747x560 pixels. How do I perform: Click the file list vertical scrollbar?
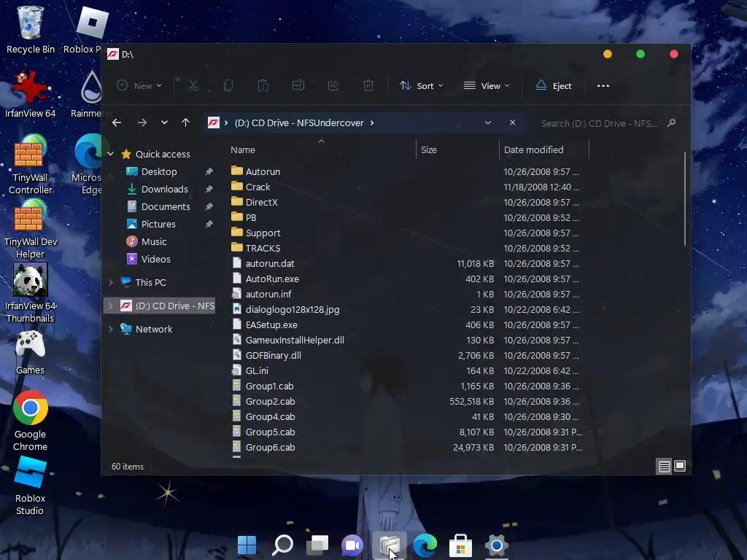(x=684, y=199)
